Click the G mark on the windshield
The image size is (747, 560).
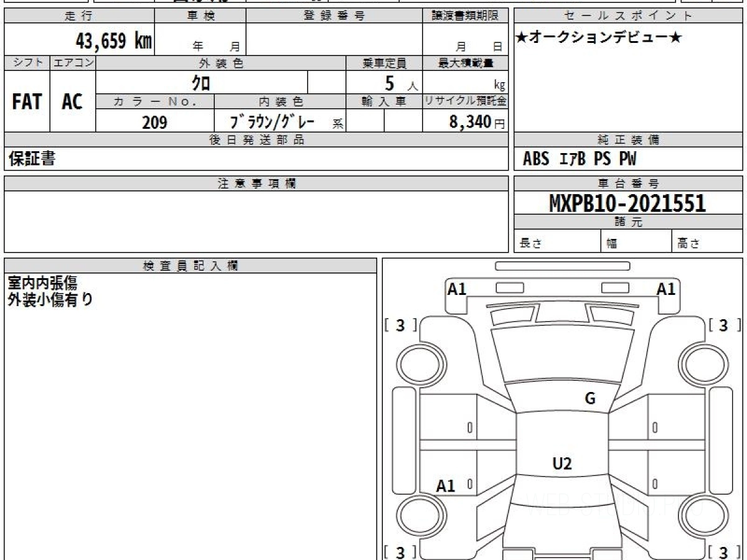tap(590, 399)
